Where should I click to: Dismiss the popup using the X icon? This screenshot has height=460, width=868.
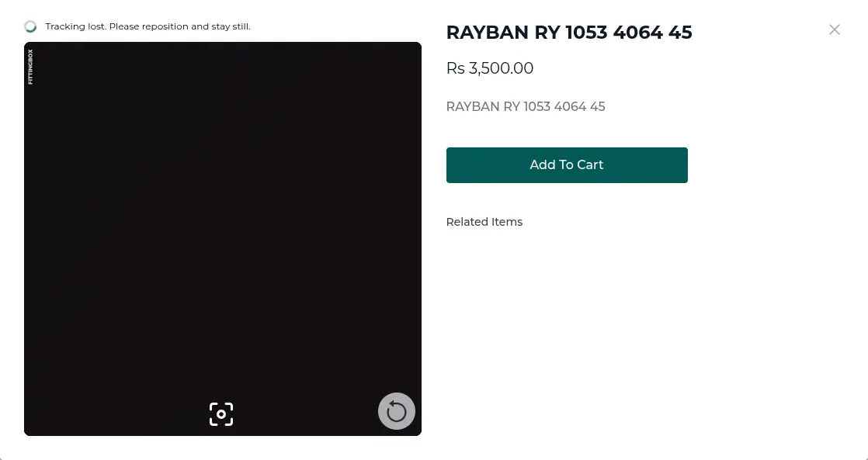(835, 29)
